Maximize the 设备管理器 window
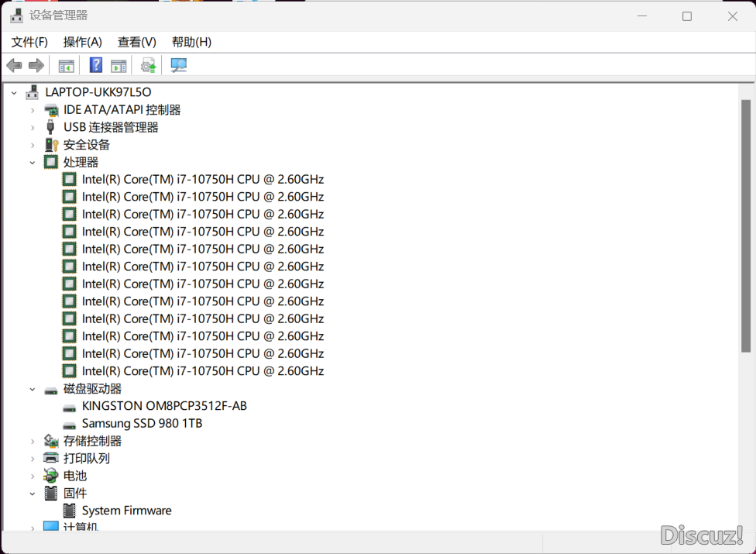Viewport: 756px width, 554px height. point(687,16)
